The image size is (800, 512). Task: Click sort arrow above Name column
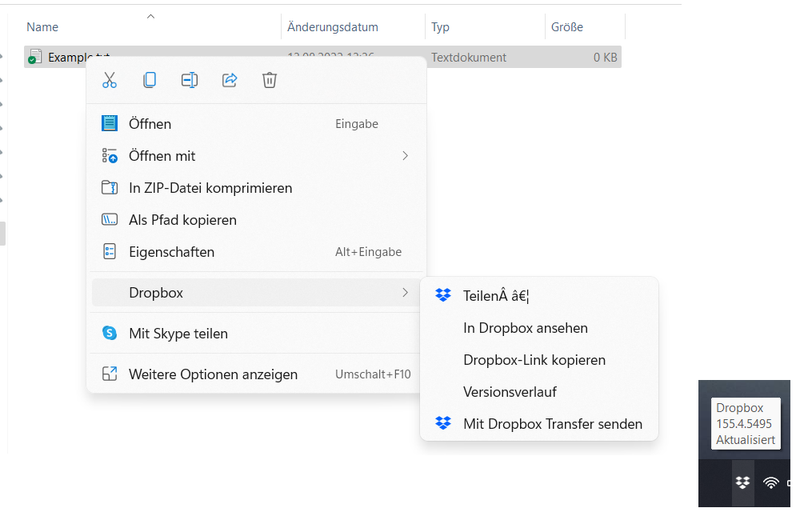[151, 16]
